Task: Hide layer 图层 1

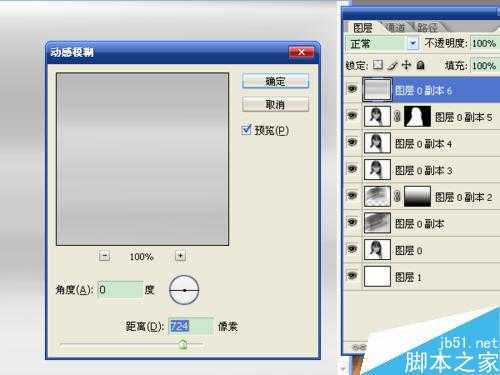Action: click(x=352, y=276)
